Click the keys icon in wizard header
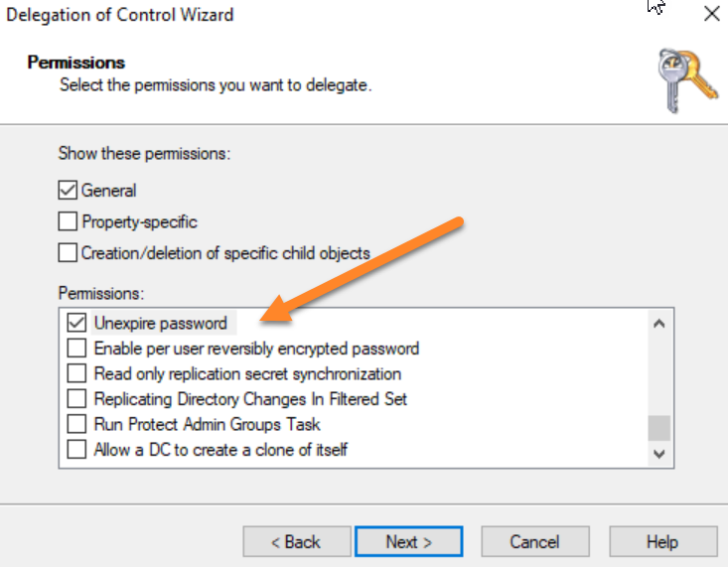Screen dimensions: 728x567 tap(687, 80)
